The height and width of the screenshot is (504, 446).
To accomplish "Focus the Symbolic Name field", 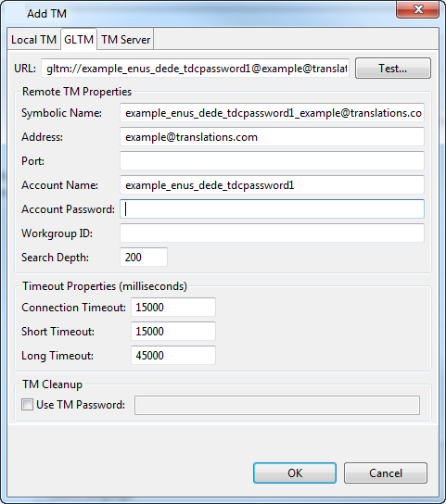I will click(272, 112).
